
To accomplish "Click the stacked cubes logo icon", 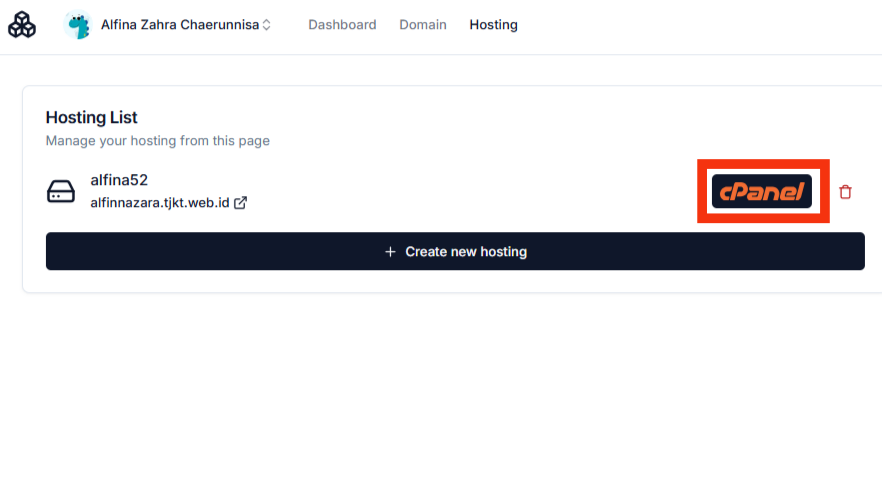I will pyautogui.click(x=22, y=25).
